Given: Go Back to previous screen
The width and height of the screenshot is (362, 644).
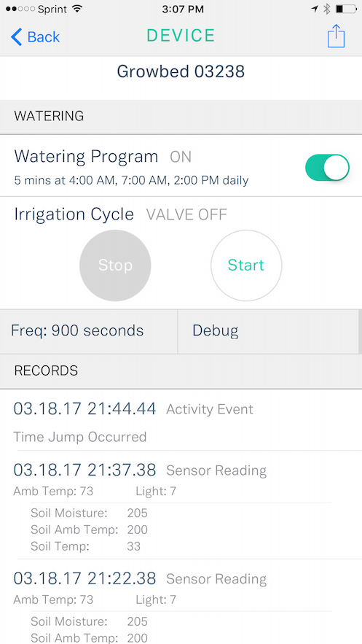Looking at the screenshot, I should pyautogui.click(x=35, y=37).
